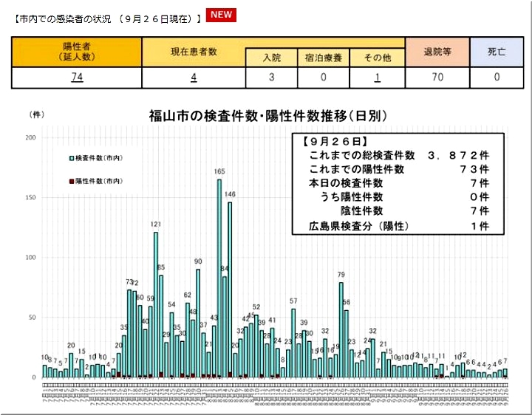
Task: Select the 退院等 header cell
Action: pos(437,52)
